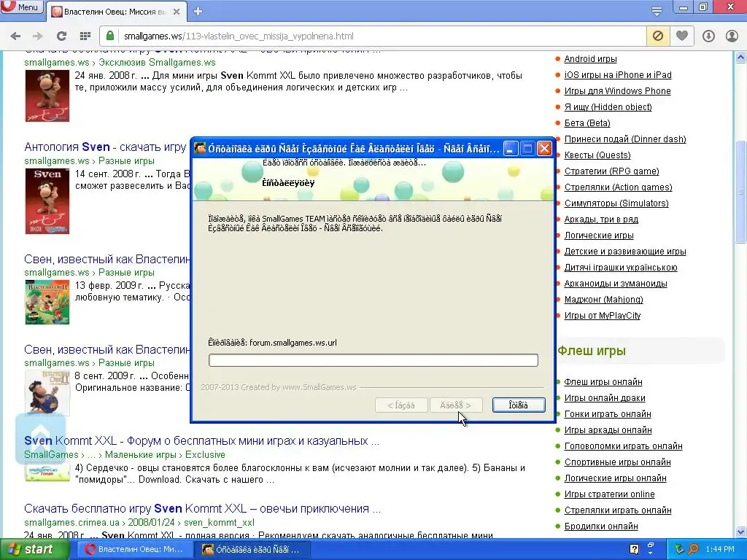This screenshot has height=560, width=747.
Task: Click the green game cover thumbnail
Action: pyautogui.click(x=47, y=303)
